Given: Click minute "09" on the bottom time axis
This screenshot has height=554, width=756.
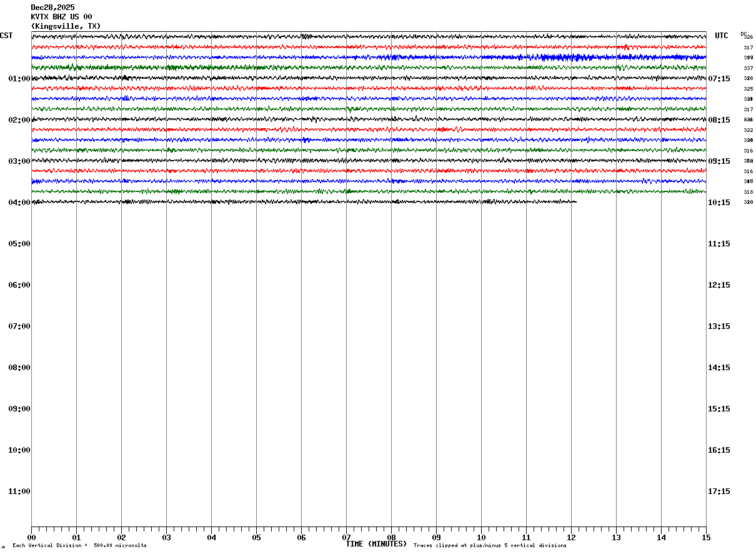Looking at the screenshot, I should pyautogui.click(x=436, y=538).
